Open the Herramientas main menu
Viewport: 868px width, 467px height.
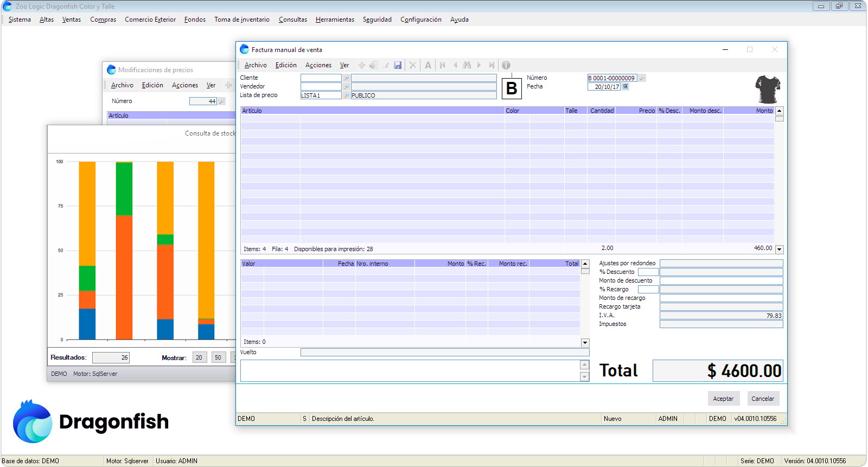[335, 20]
